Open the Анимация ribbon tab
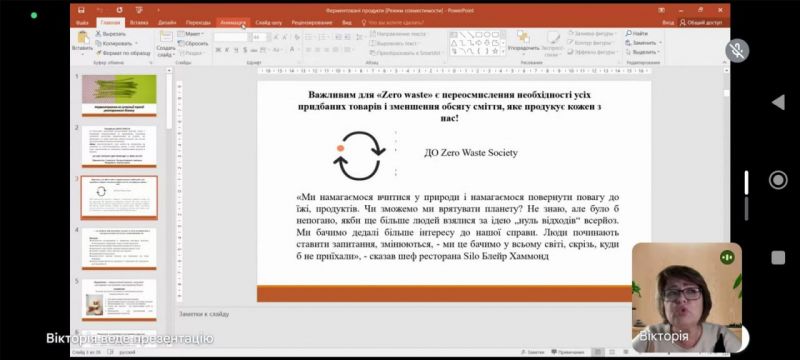 [233, 22]
